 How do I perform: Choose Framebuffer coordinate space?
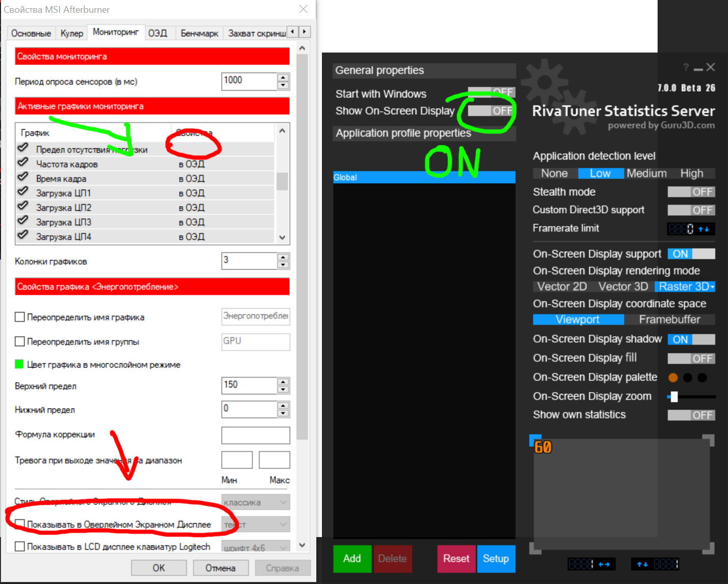coord(670,319)
